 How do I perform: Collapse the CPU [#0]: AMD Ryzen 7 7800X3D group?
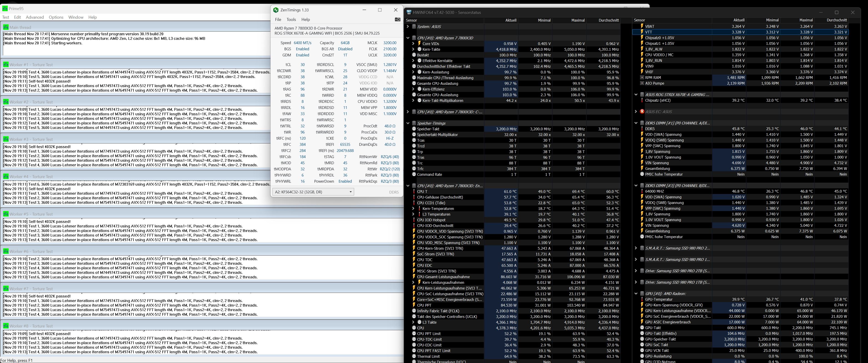click(x=408, y=38)
